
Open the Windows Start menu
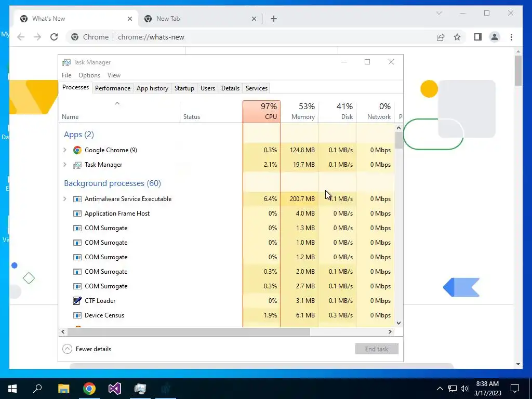pos(12,389)
